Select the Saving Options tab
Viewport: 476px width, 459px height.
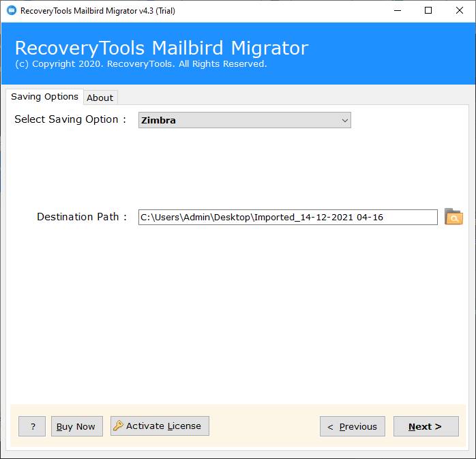click(x=44, y=97)
